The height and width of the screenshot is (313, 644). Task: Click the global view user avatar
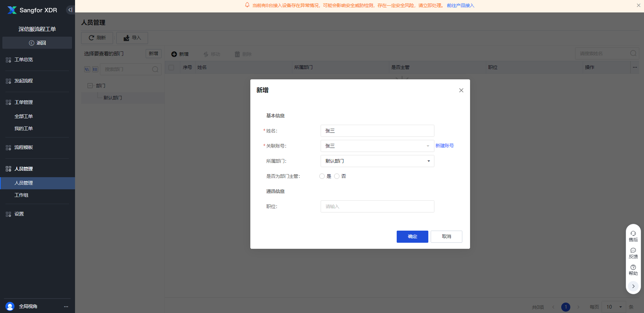(x=10, y=306)
